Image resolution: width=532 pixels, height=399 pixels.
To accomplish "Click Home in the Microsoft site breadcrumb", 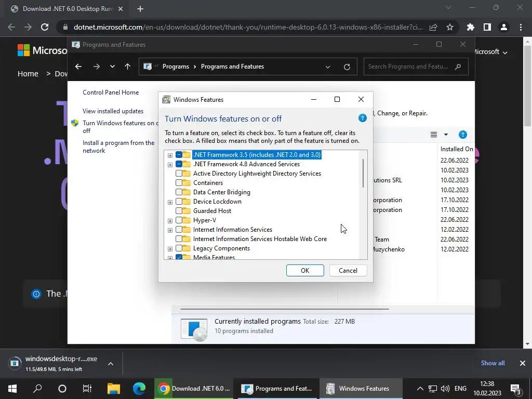I will (x=28, y=74).
